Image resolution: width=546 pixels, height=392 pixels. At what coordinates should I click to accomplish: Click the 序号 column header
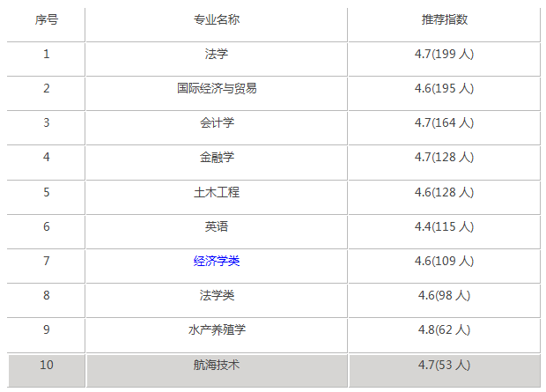[x=46, y=19]
